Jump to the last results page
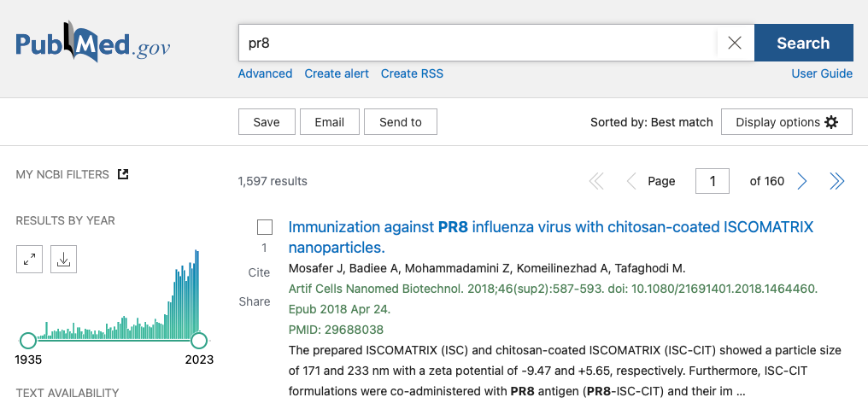The image size is (868, 415). pyautogui.click(x=836, y=181)
